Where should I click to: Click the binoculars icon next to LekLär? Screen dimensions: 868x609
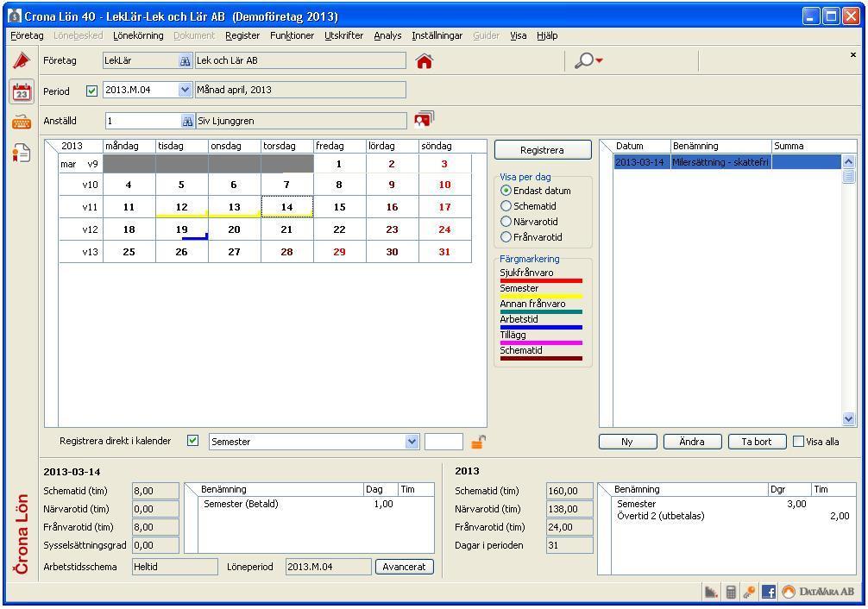click(x=185, y=61)
